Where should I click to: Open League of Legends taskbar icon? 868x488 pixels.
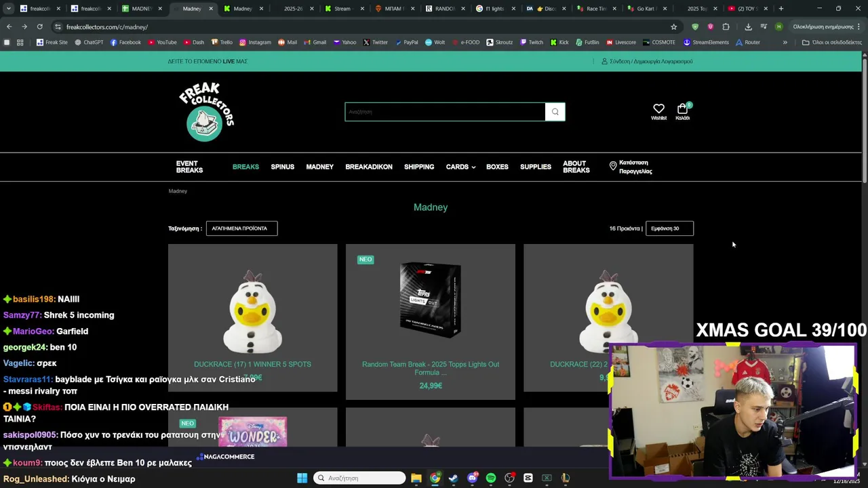point(565,478)
